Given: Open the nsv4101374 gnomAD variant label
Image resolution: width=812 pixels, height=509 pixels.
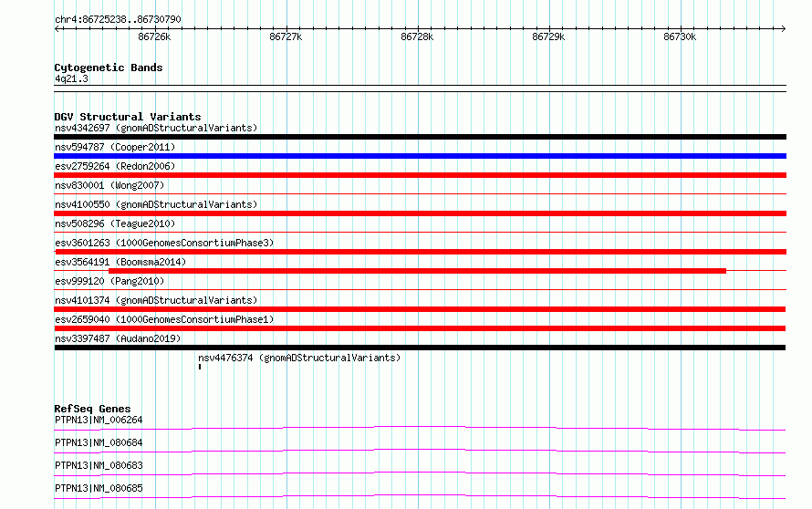Looking at the screenshot, I should [x=156, y=300].
